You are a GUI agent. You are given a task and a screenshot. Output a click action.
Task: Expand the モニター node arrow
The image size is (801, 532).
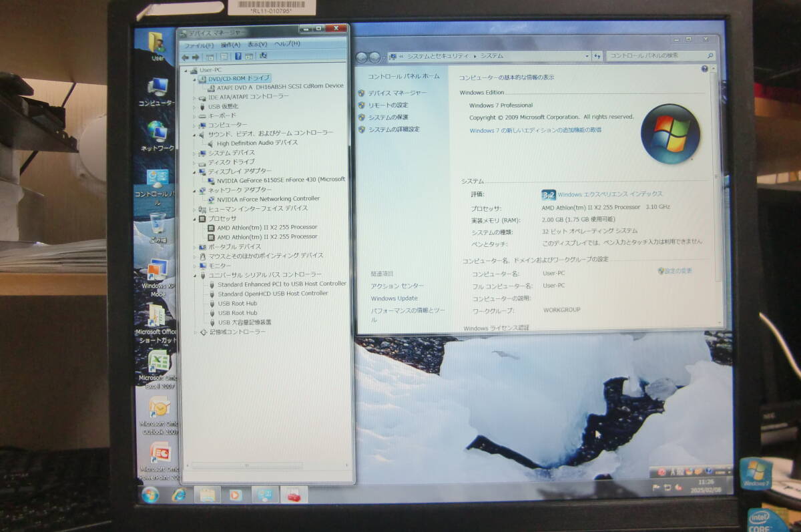pyautogui.click(x=196, y=266)
